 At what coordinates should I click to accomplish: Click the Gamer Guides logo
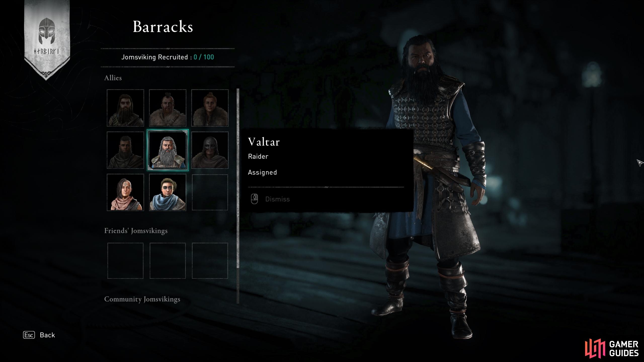612,348
